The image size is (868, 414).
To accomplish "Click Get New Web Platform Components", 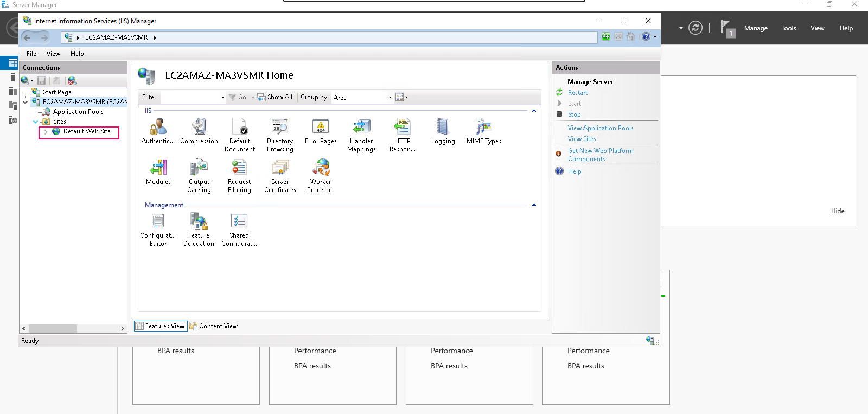I will coord(601,155).
